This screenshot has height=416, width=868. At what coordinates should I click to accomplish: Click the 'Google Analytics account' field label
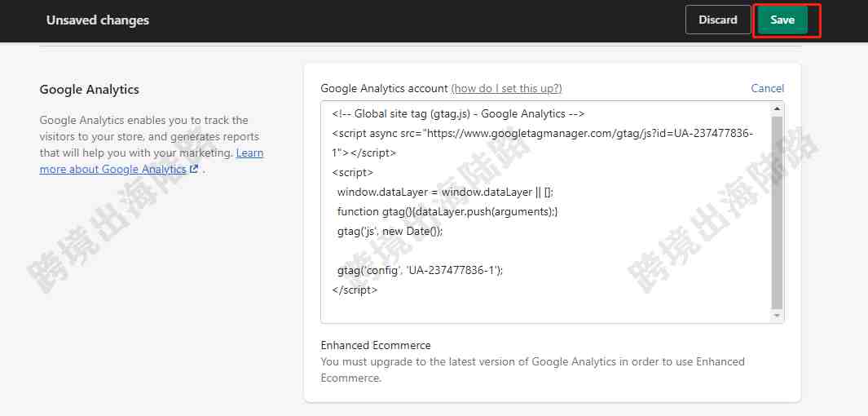click(x=384, y=88)
